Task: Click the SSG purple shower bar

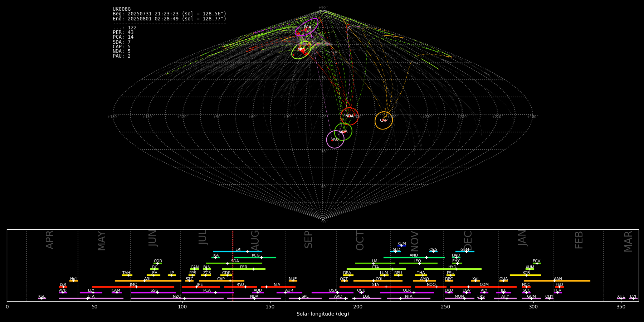Action: point(153,293)
